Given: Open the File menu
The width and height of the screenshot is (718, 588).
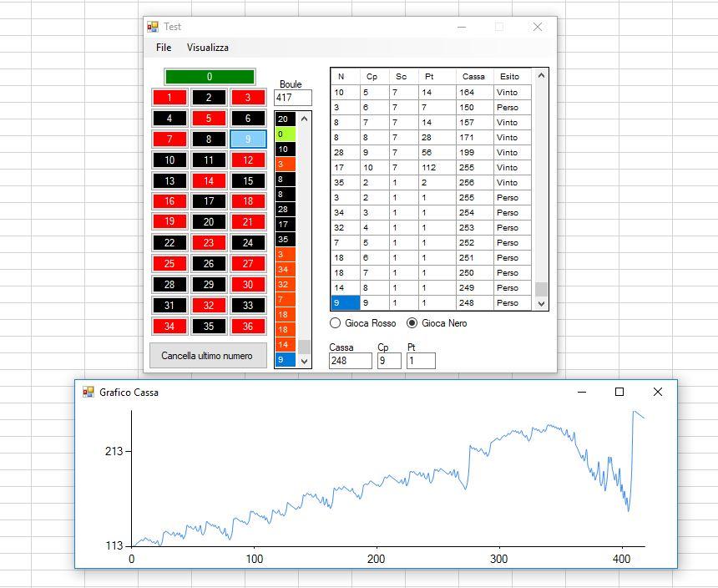Looking at the screenshot, I should pos(164,48).
